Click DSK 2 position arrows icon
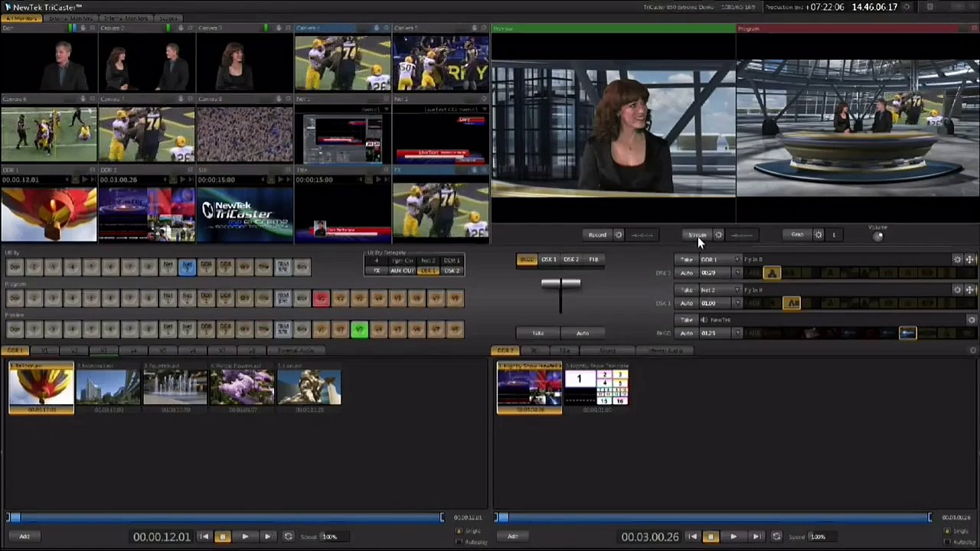Screen dimensions: 980x551 [x=969, y=290]
